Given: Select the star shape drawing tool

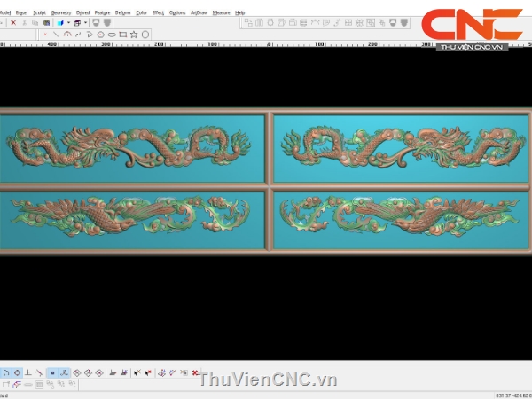Looking at the screenshot, I should (x=134, y=34).
